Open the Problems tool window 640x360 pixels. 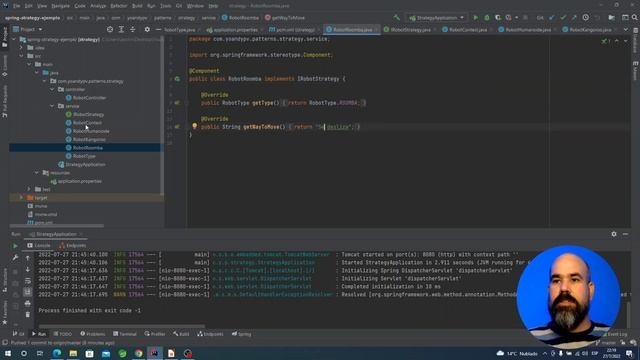[x=93, y=334]
